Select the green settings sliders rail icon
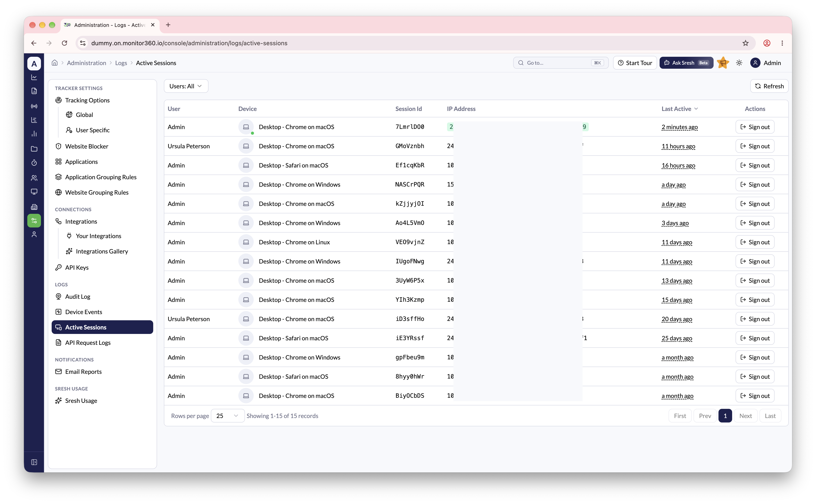This screenshot has height=504, width=816. [34, 220]
